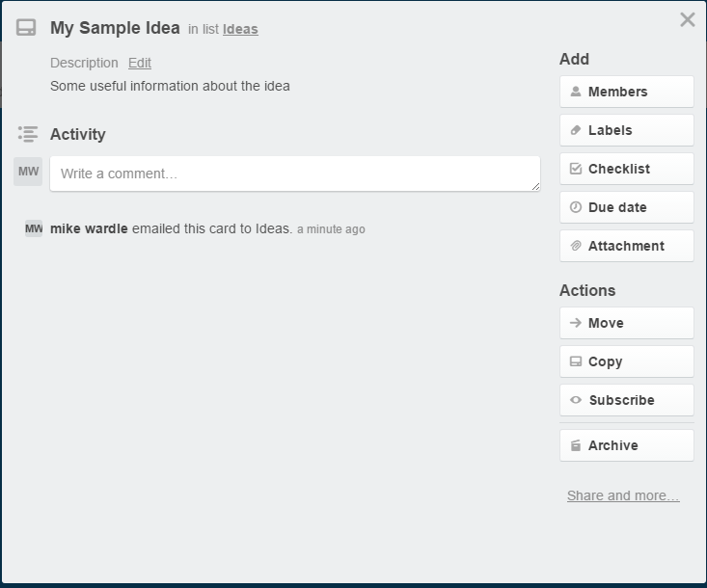The width and height of the screenshot is (707, 588).
Task: Click the Archive box icon
Action: [575, 445]
